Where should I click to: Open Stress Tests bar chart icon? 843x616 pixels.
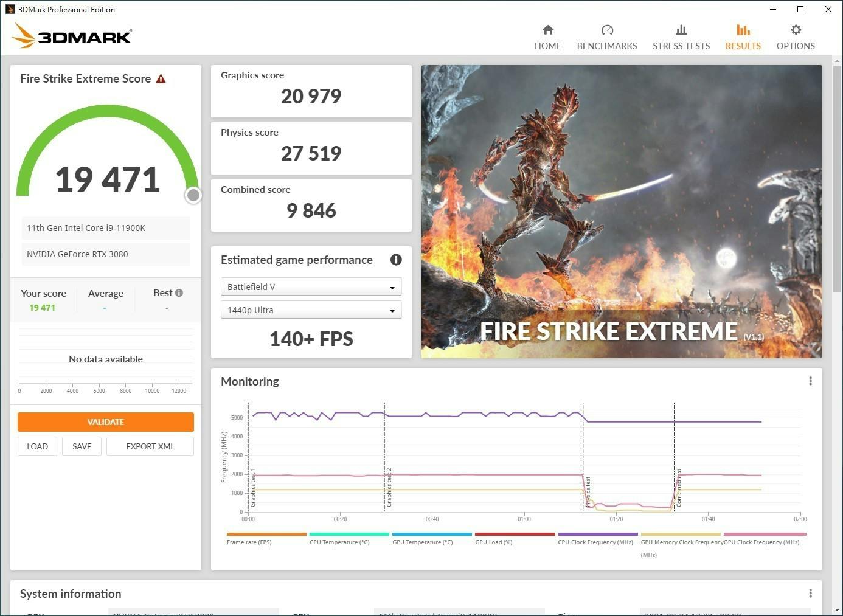pyautogui.click(x=681, y=30)
